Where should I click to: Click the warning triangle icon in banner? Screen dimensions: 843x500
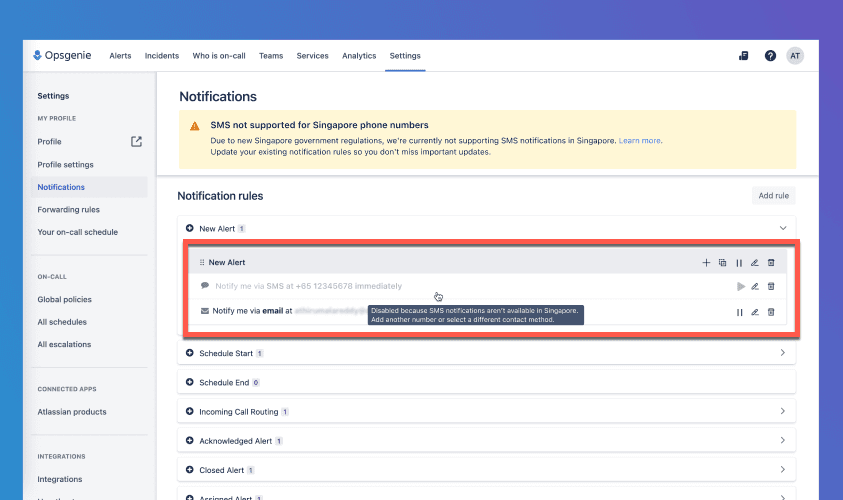[195, 126]
